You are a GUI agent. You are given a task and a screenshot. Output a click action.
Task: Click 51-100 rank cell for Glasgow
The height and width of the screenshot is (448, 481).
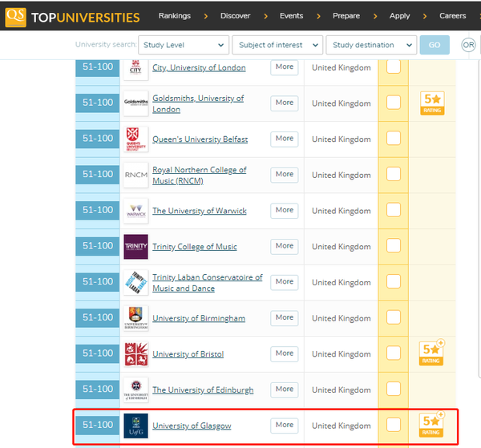click(98, 425)
